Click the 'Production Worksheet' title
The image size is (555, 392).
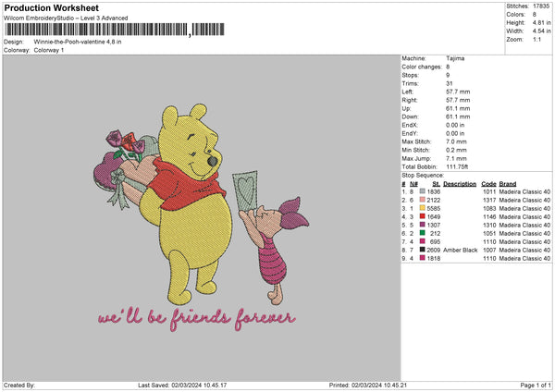pyautogui.click(x=51, y=7)
